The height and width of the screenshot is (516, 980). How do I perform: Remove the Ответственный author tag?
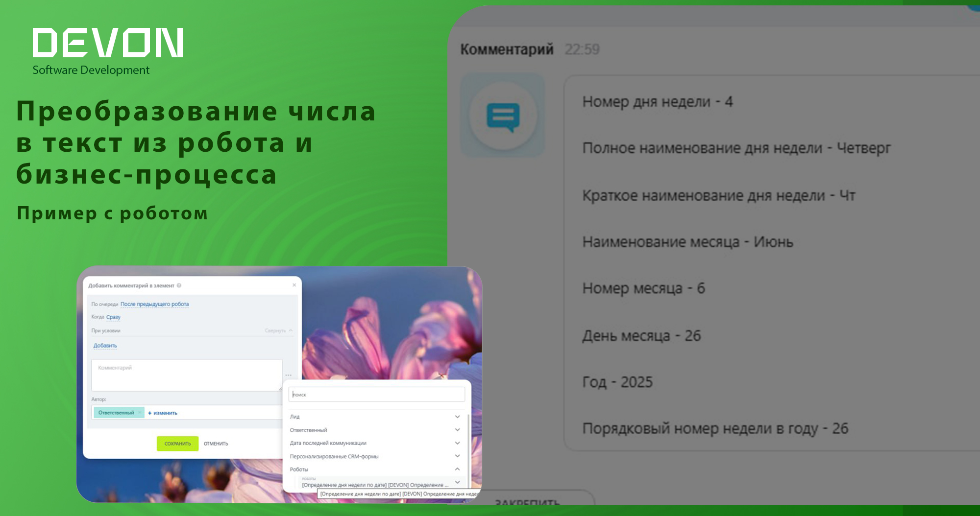coord(140,413)
